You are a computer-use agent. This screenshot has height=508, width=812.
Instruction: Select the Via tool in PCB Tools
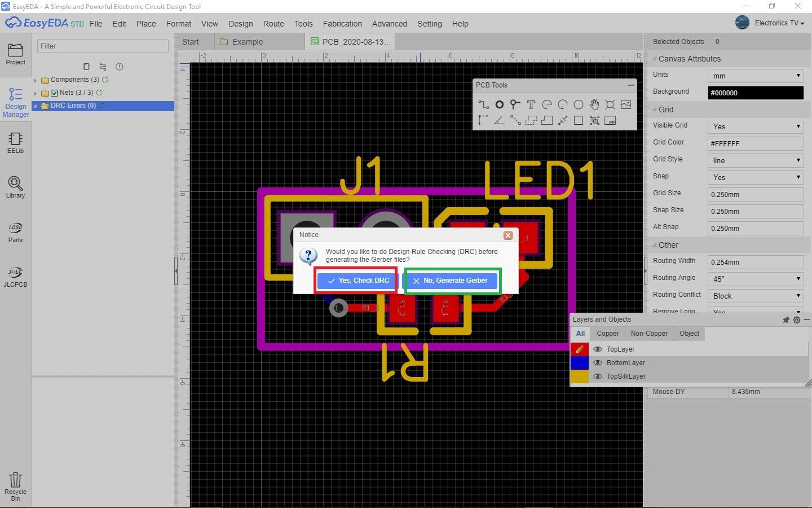[515, 104]
